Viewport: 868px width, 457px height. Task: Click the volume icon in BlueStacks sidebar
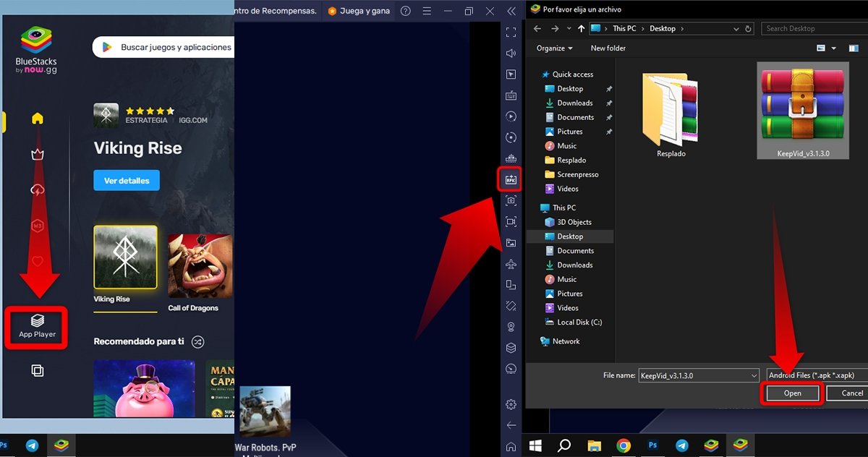[511, 53]
